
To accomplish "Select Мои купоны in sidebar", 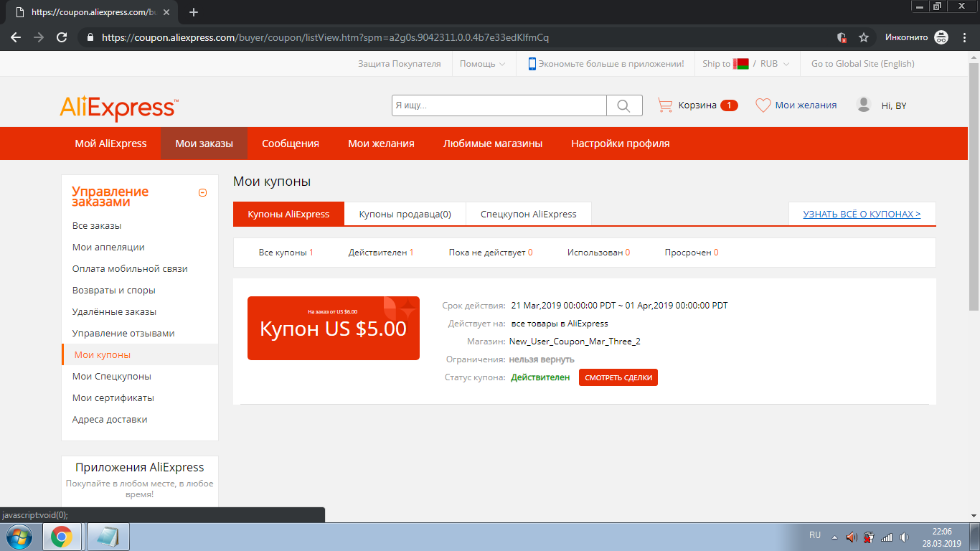I will coord(140,355).
